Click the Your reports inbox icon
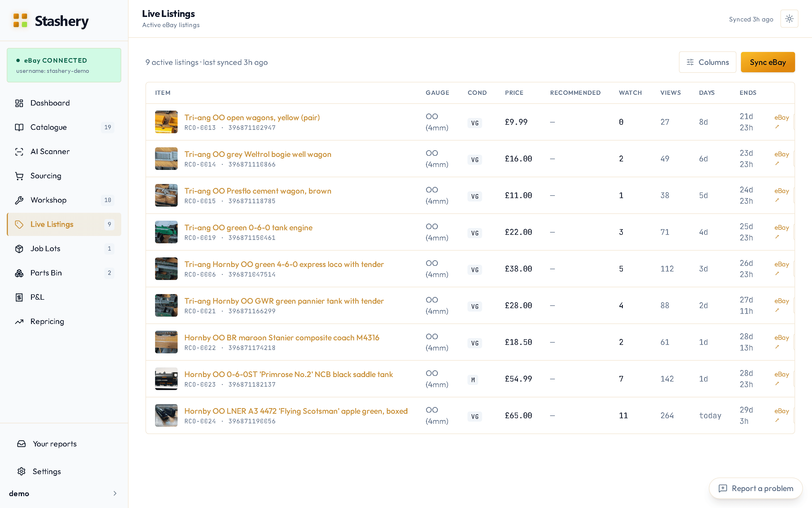 coord(21,444)
